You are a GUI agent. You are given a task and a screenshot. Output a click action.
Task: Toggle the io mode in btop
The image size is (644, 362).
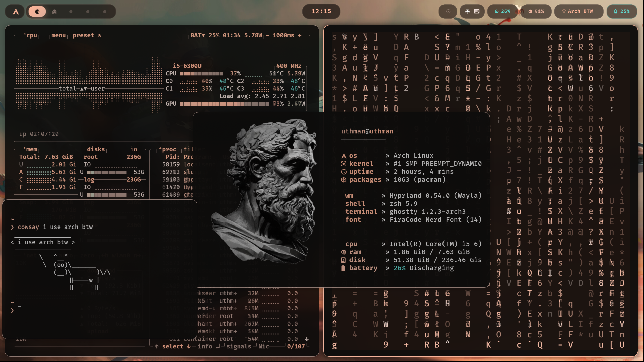pos(134,149)
